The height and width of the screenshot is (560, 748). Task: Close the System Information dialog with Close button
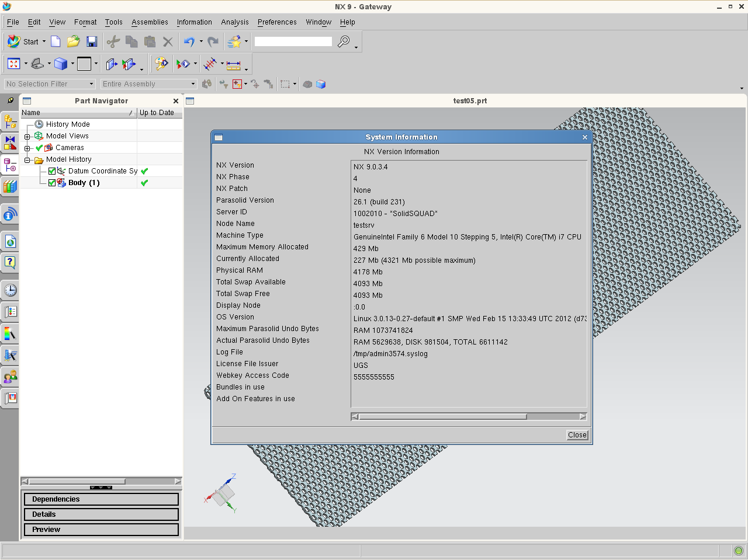coord(577,435)
